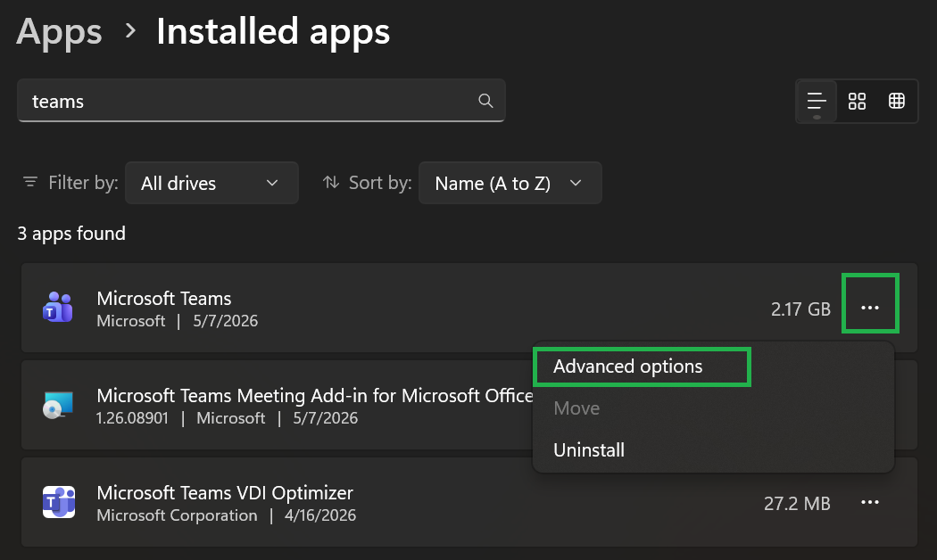Click the Microsoft Corporation publisher text

(x=177, y=515)
